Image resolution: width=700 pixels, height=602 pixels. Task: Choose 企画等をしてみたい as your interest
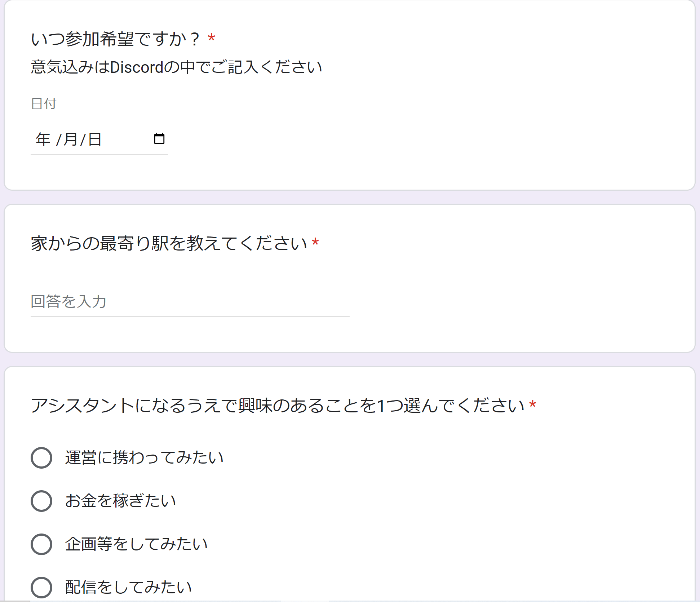click(42, 544)
